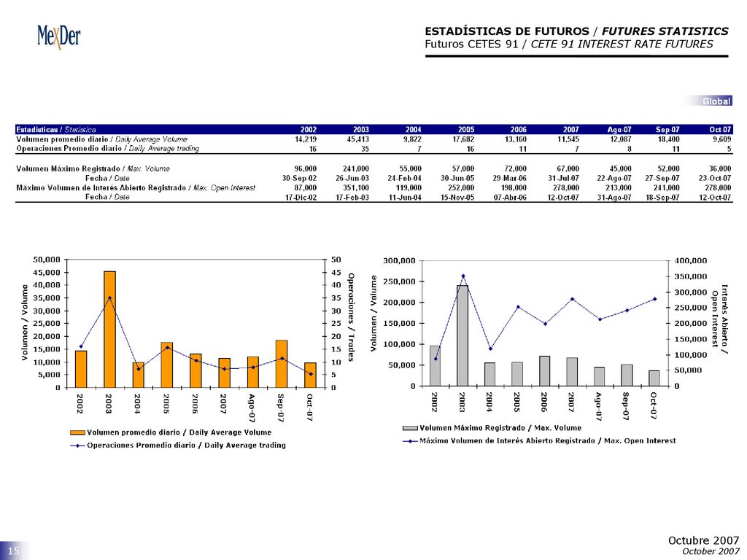The image size is (747, 560).
Task: Click the 'Operaciones / Trades' axis title
Action: point(351,317)
